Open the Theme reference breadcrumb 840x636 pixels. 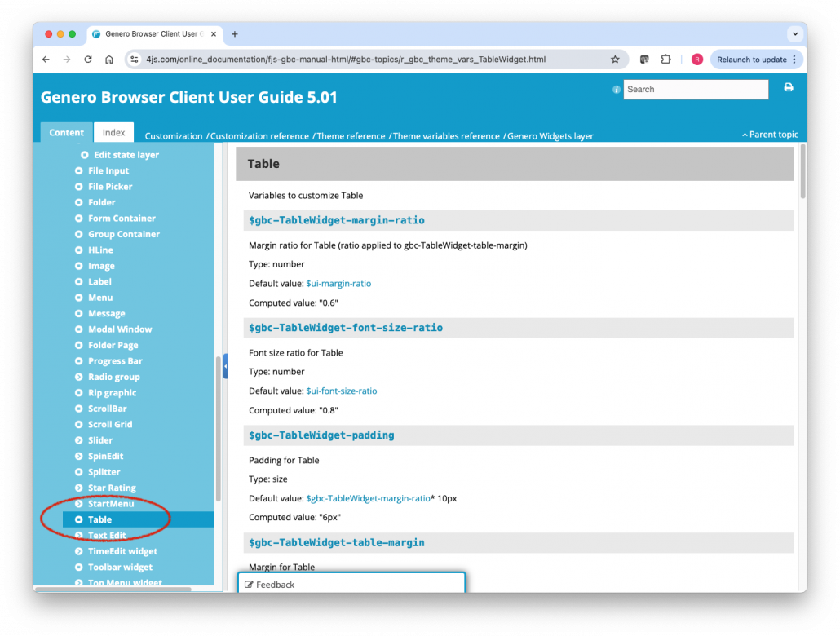(x=351, y=136)
